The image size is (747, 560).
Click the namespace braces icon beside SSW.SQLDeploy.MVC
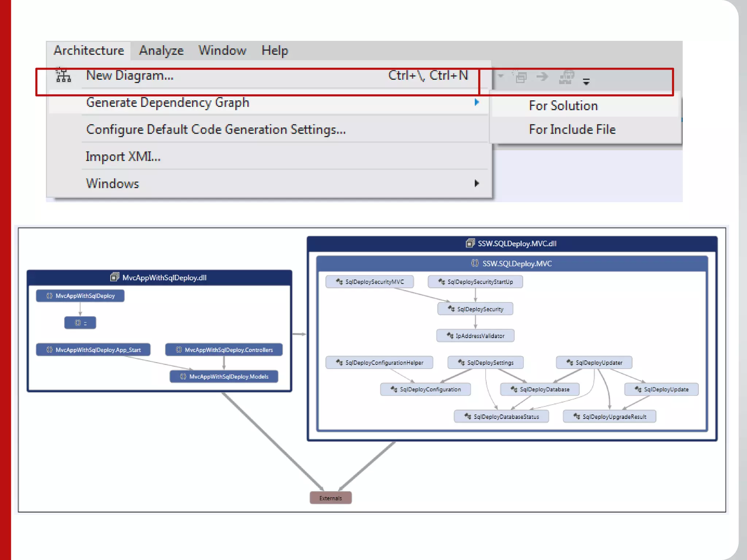475,263
